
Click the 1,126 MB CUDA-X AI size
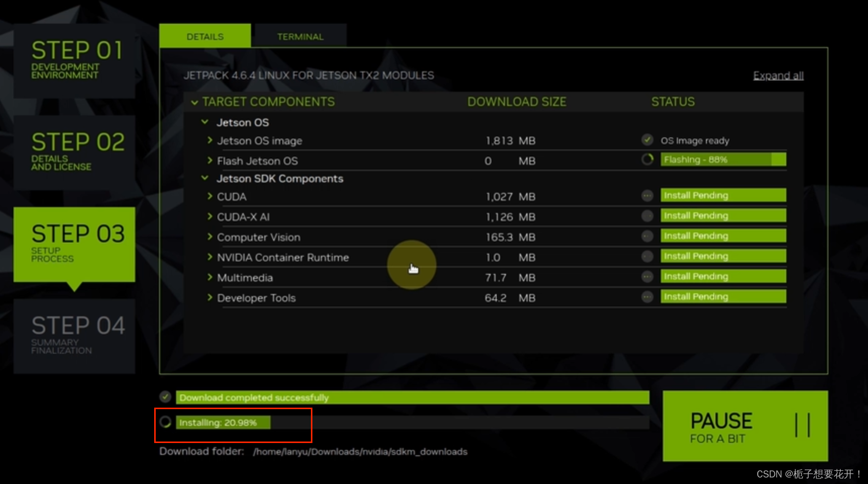[x=511, y=217]
